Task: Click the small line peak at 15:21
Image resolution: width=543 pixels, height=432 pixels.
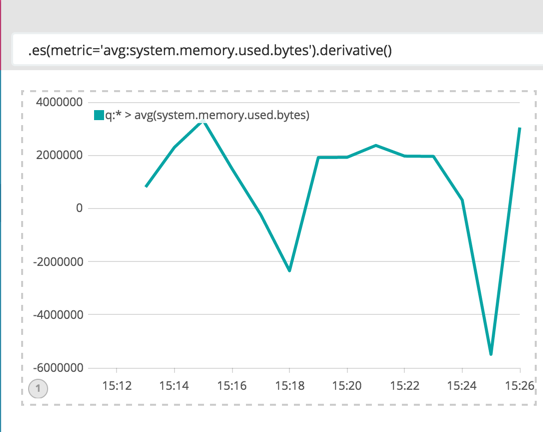Action: tap(376, 146)
